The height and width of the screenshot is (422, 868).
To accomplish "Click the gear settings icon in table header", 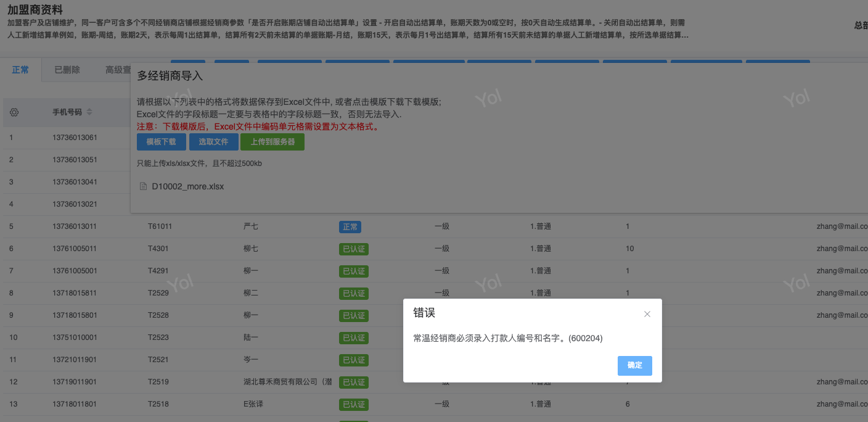I will tap(15, 112).
